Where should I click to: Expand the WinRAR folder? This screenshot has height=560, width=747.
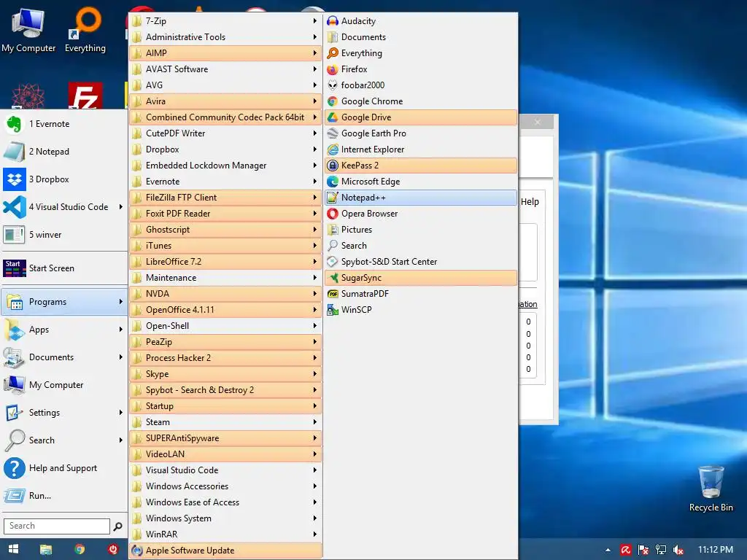point(225,534)
